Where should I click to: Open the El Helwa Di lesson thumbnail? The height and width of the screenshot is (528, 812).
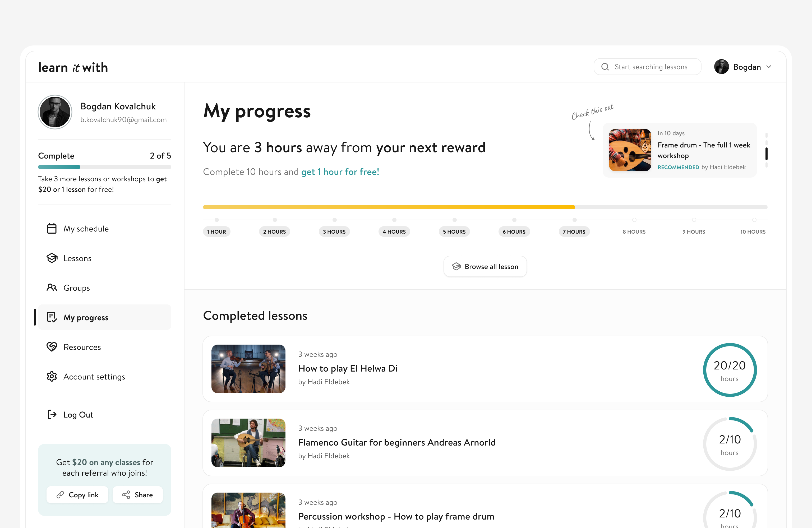(x=248, y=369)
